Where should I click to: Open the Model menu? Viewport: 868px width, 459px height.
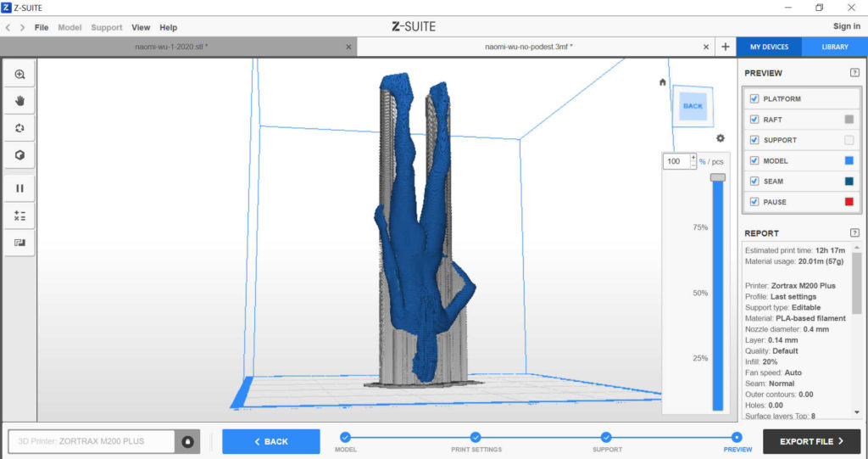(70, 27)
